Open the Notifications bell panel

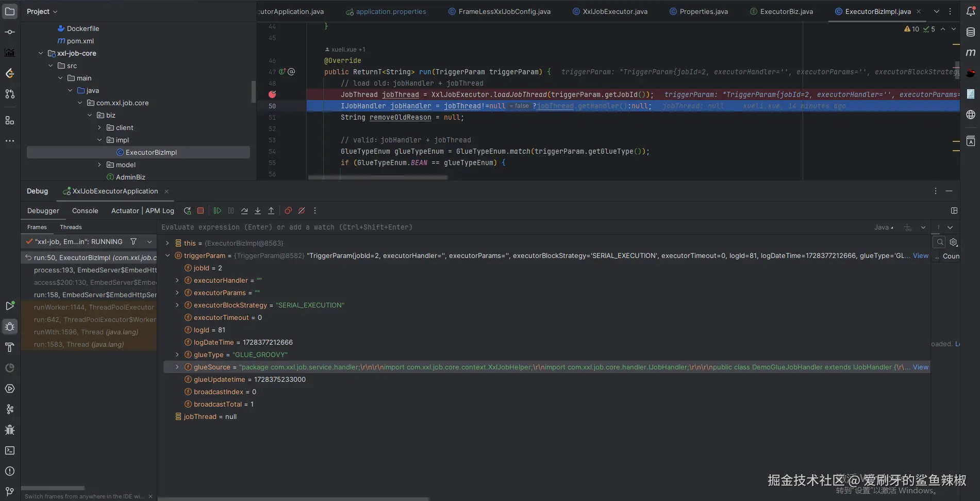[x=970, y=11]
